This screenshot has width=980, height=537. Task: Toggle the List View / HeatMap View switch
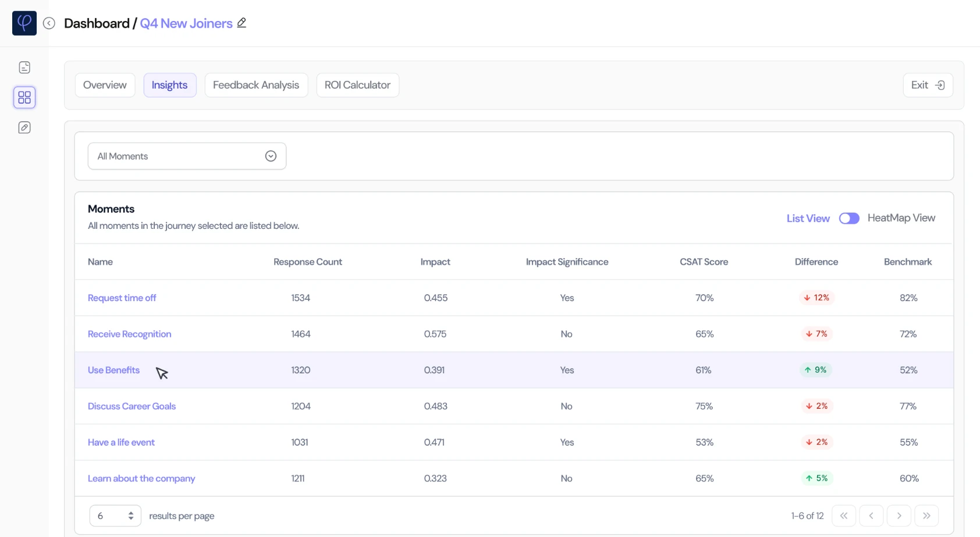(849, 218)
